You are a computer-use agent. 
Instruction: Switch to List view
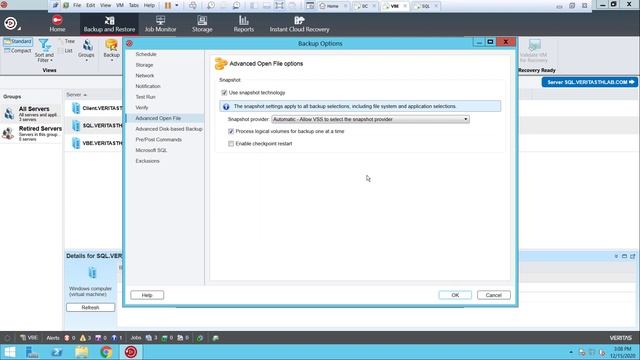coord(65,51)
